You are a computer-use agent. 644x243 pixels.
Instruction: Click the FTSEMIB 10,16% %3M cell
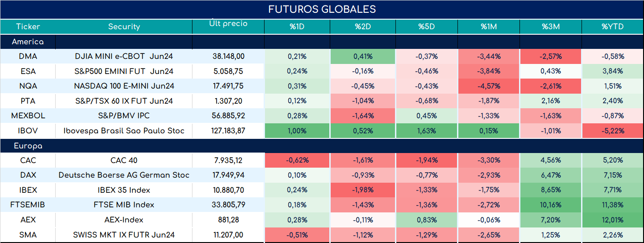pyautogui.click(x=551, y=205)
